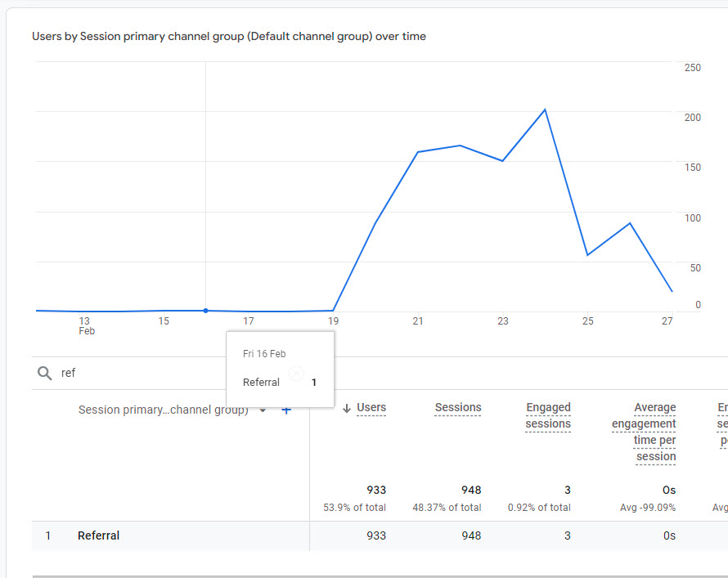The height and width of the screenshot is (578, 728).
Task: Open the Session primary channel group dropdown arrow
Action: coord(263,410)
